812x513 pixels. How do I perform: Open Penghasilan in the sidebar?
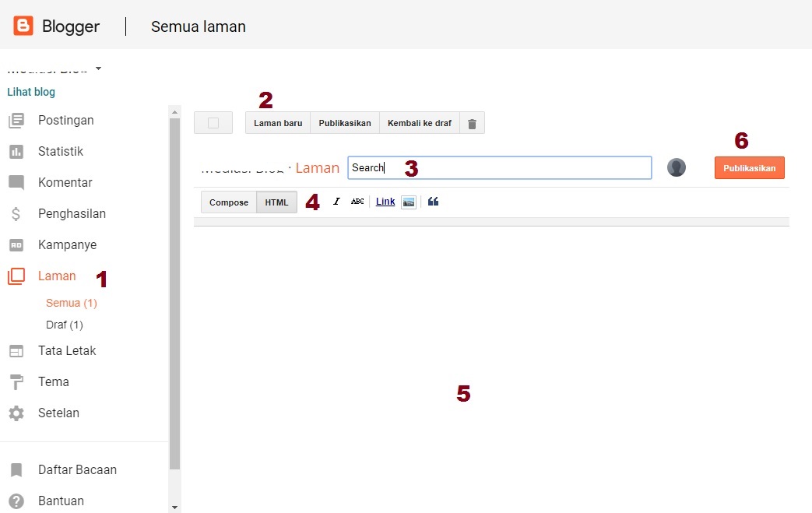tap(72, 213)
